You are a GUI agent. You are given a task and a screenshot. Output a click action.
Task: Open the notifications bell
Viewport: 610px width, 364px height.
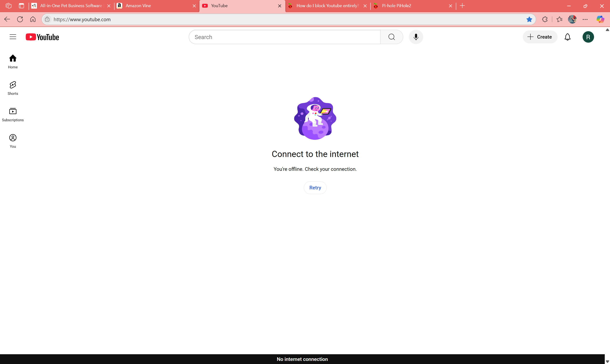[x=567, y=37]
